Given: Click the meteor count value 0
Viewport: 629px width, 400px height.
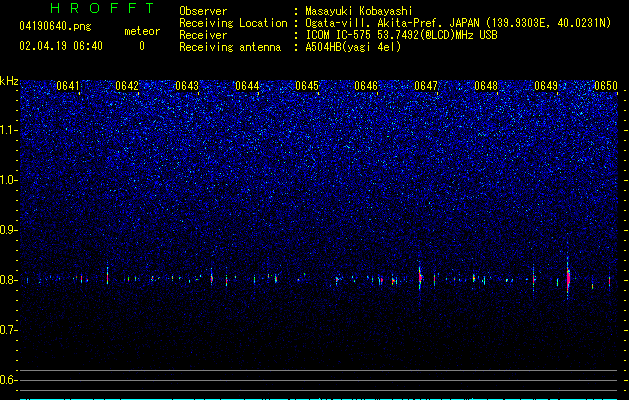Looking at the screenshot, I should 142,46.
